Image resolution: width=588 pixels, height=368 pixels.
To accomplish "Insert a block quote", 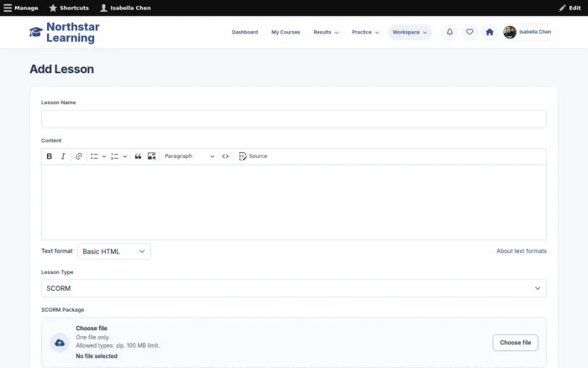I will click(138, 156).
